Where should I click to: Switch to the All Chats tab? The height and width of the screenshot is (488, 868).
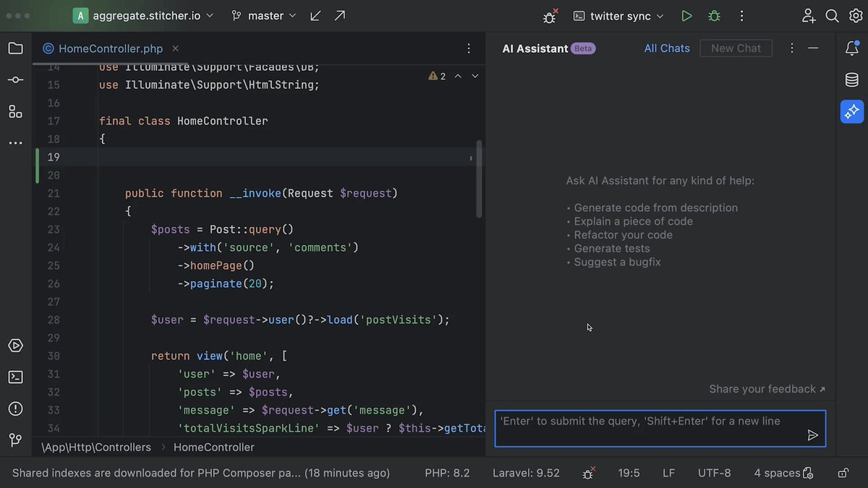(x=666, y=48)
